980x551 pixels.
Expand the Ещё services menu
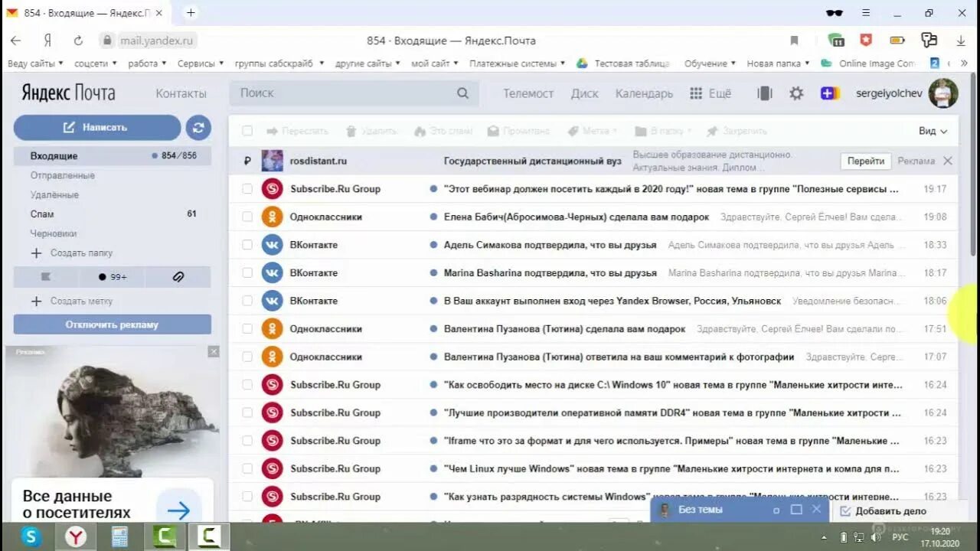click(x=710, y=93)
